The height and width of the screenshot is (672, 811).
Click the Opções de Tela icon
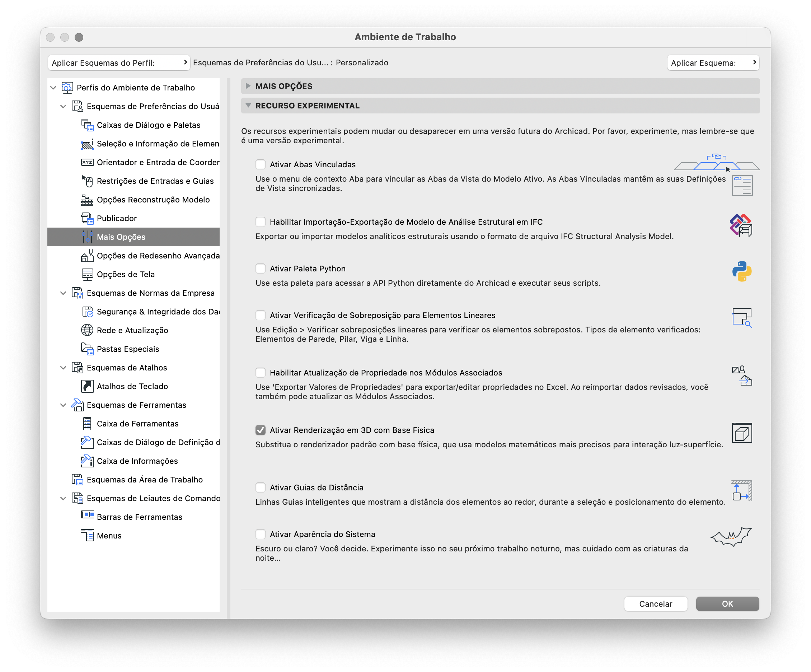[87, 274]
